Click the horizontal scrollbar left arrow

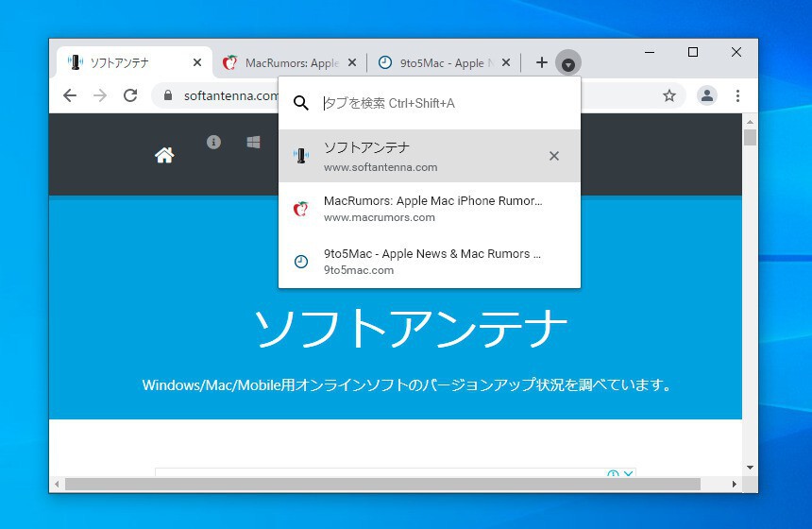point(57,484)
